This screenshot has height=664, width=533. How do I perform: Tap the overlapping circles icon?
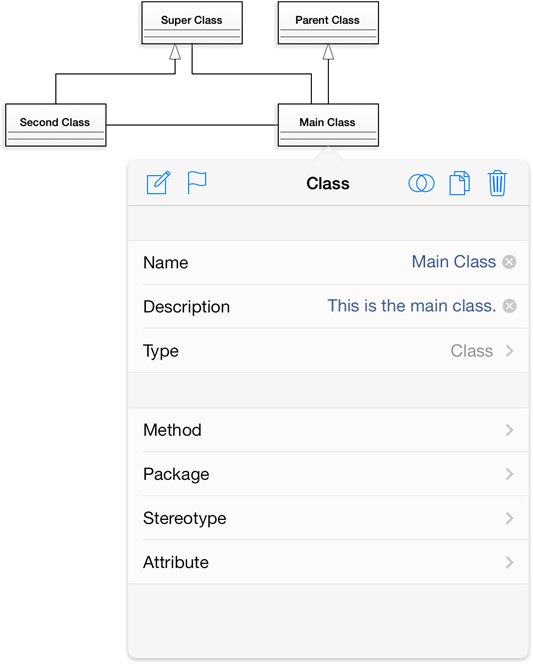(421, 183)
